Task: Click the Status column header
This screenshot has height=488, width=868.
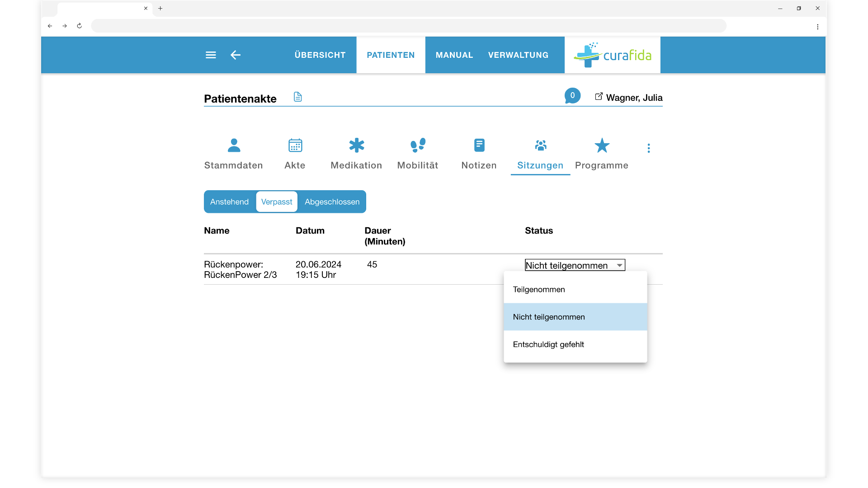Action: [539, 230]
